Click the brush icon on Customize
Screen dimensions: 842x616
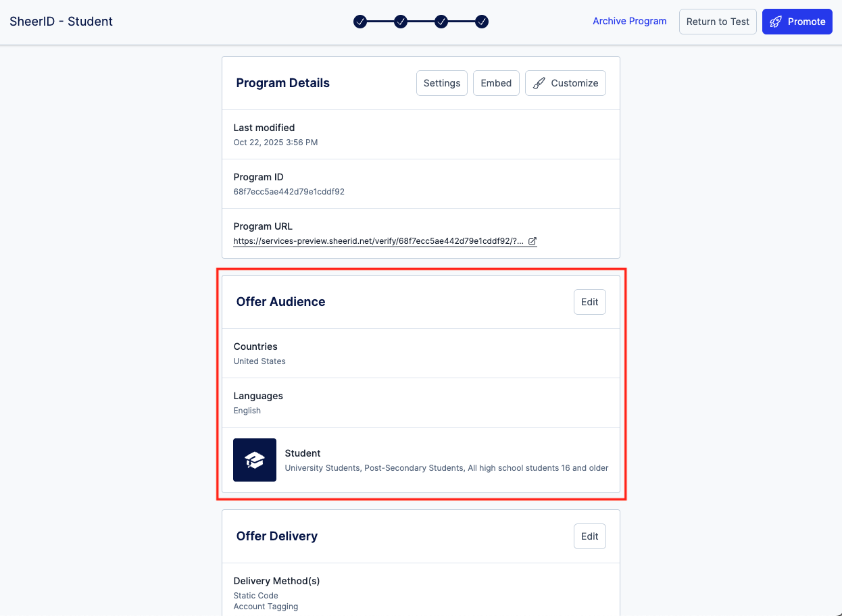pyautogui.click(x=539, y=83)
